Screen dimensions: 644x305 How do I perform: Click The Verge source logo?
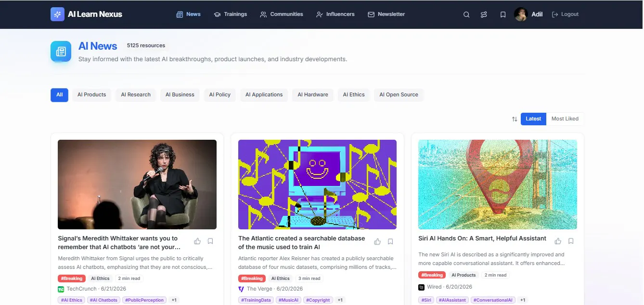point(241,289)
